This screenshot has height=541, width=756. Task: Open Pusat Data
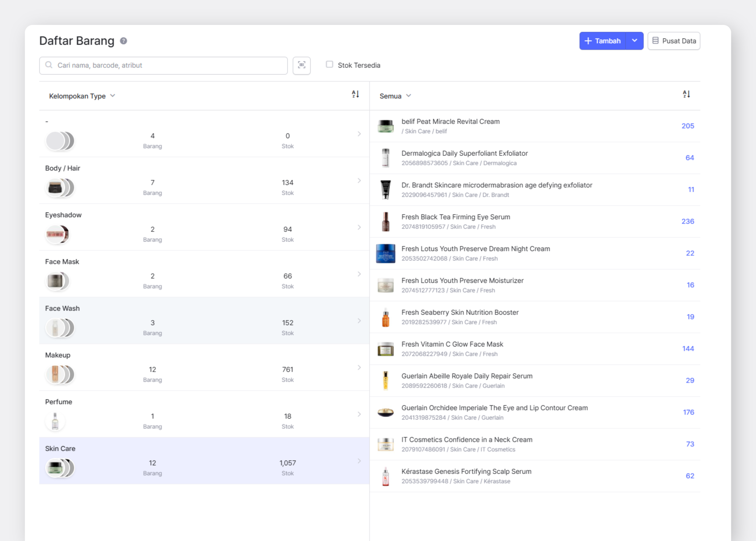pyautogui.click(x=674, y=41)
